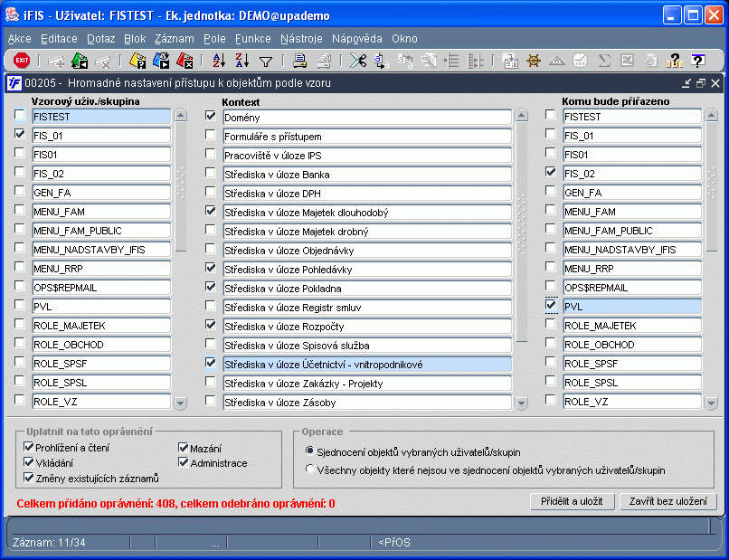The image size is (729, 560).
Task: Click the Přidělit a uložit button
Action: point(572,501)
